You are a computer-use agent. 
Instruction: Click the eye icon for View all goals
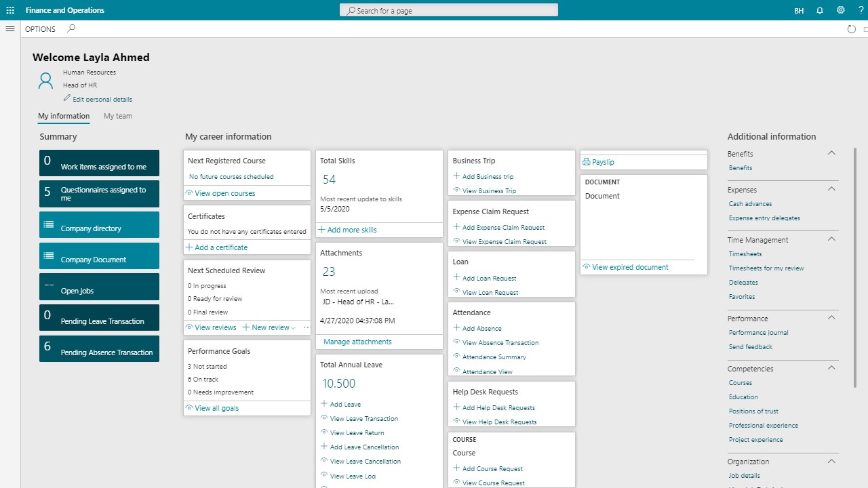coord(189,408)
